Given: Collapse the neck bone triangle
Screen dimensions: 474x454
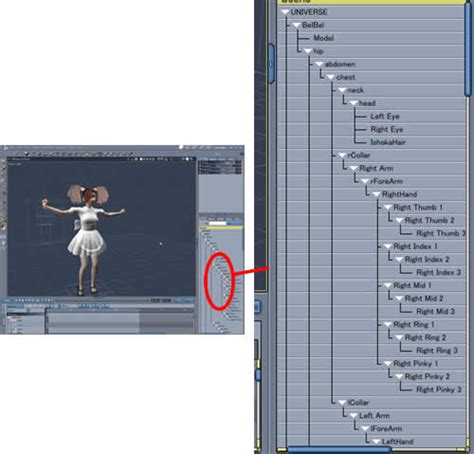Looking at the screenshot, I should pyautogui.click(x=342, y=90).
